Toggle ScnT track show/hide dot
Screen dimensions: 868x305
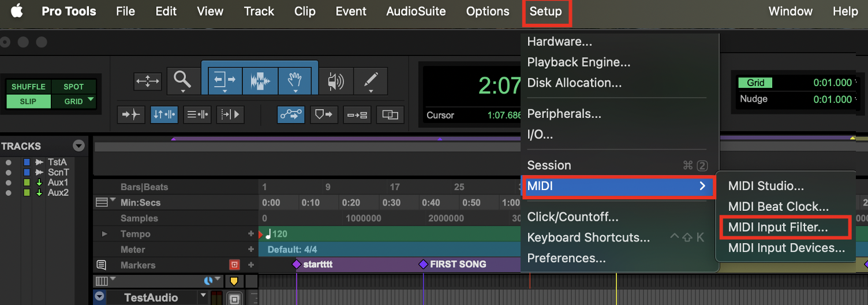tap(8, 172)
